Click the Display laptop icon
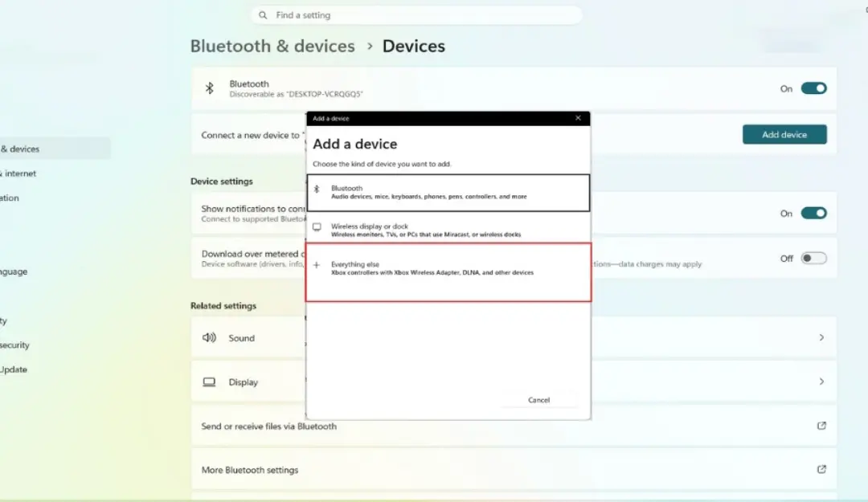The width and height of the screenshot is (868, 502). (209, 382)
